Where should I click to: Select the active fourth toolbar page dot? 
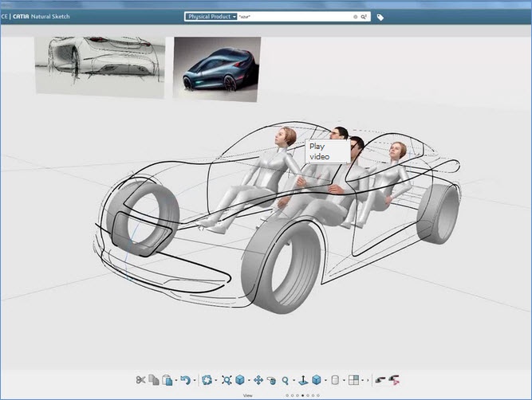point(302,395)
